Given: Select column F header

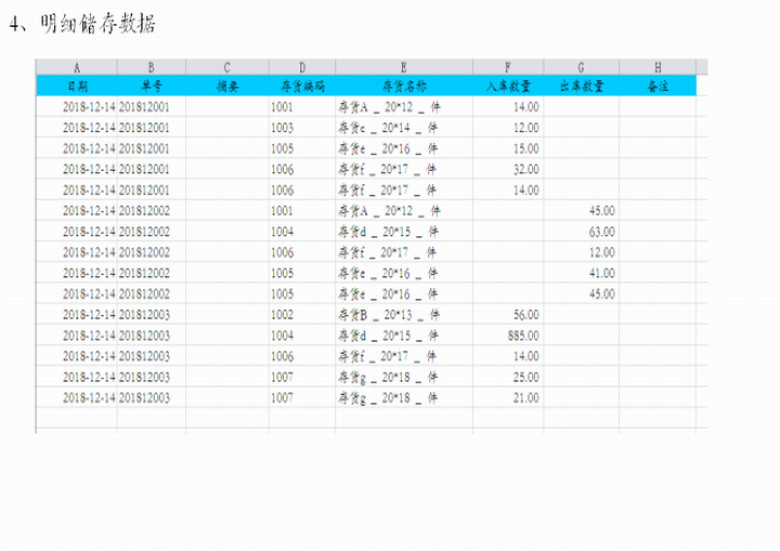Looking at the screenshot, I should (508, 67).
